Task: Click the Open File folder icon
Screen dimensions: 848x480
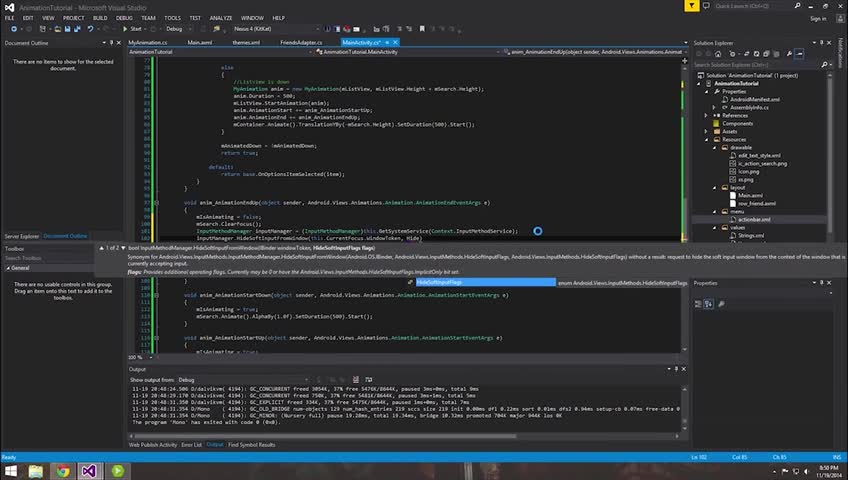Action: point(57,29)
